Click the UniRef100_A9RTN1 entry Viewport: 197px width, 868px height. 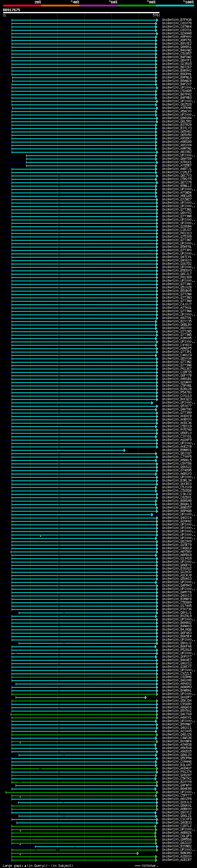pos(177,149)
